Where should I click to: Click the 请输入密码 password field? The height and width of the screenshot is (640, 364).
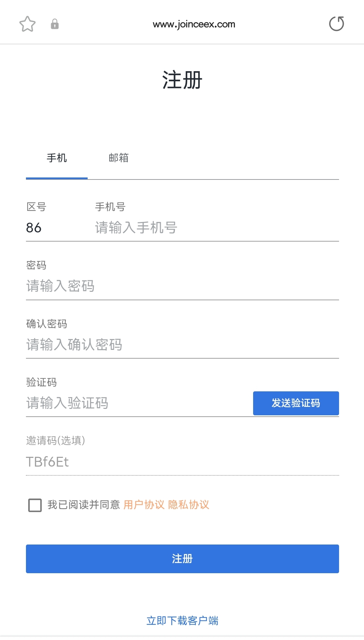[182, 286]
